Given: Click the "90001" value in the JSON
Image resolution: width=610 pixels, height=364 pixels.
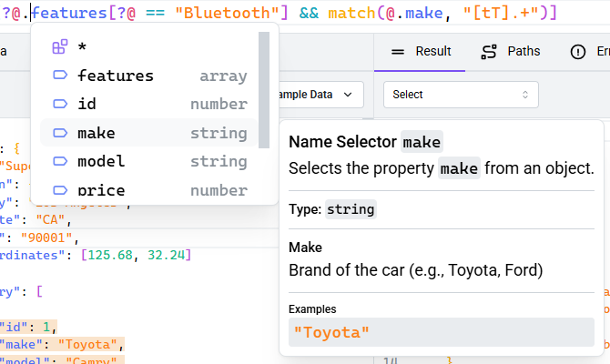Looking at the screenshot, I should (x=46, y=238).
